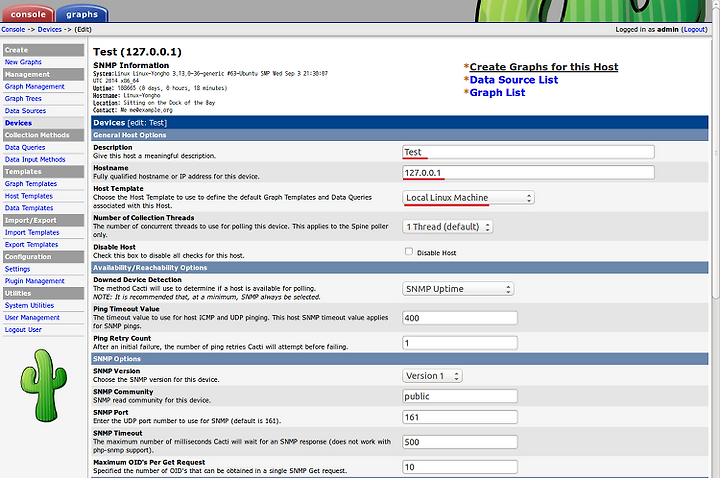Open the SNMP Version dropdown
The width and height of the screenshot is (720, 478).
pos(433,376)
